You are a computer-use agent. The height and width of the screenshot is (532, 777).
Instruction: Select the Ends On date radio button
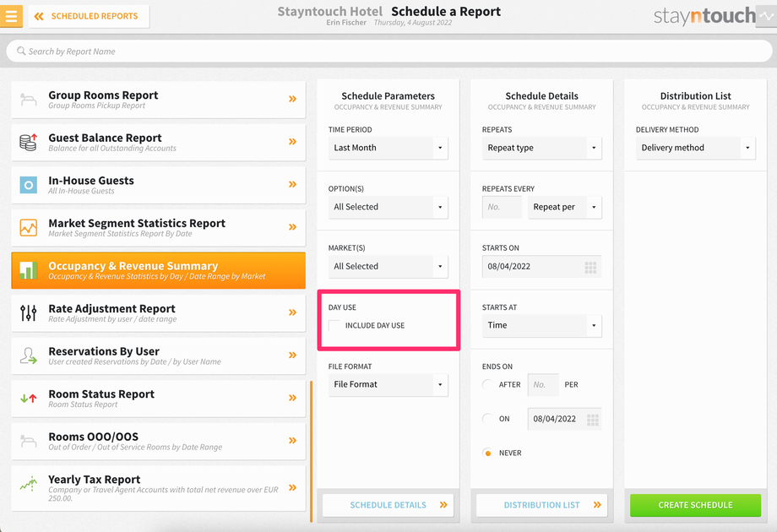487,419
